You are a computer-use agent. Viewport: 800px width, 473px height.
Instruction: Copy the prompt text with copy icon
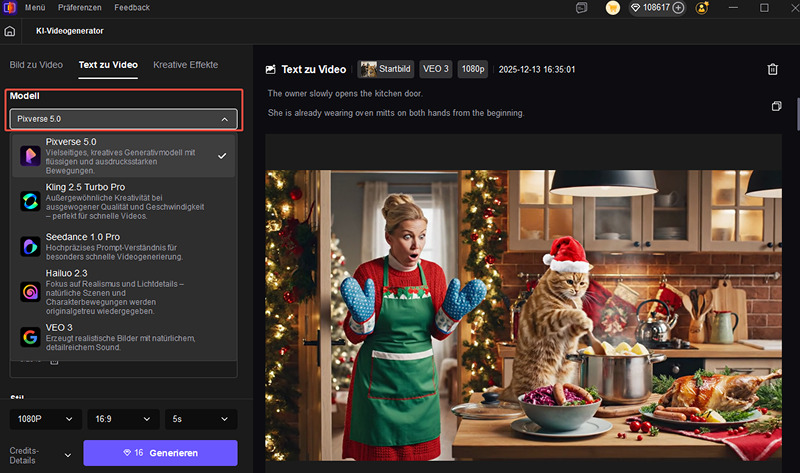pyautogui.click(x=776, y=106)
